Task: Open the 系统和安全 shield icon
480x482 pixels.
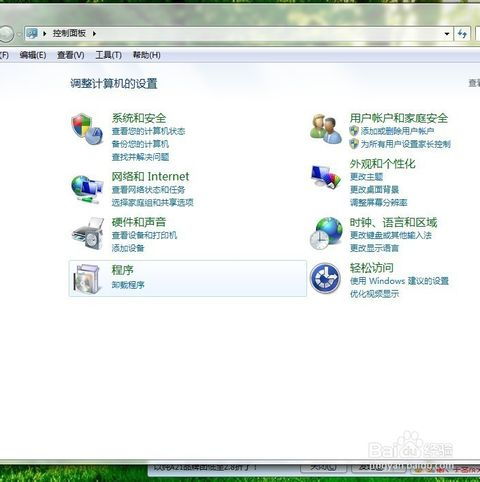Action: pyautogui.click(x=87, y=128)
